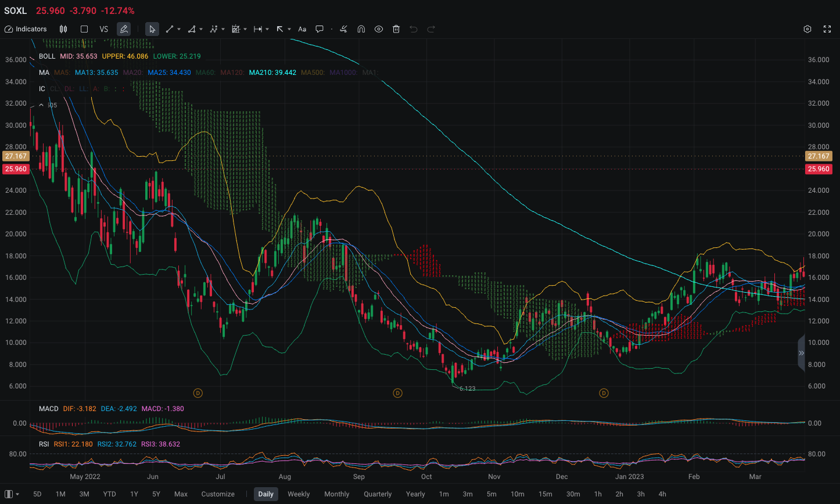The image size is (840, 504).
Task: Select the triangle shape tool
Action: point(192,29)
